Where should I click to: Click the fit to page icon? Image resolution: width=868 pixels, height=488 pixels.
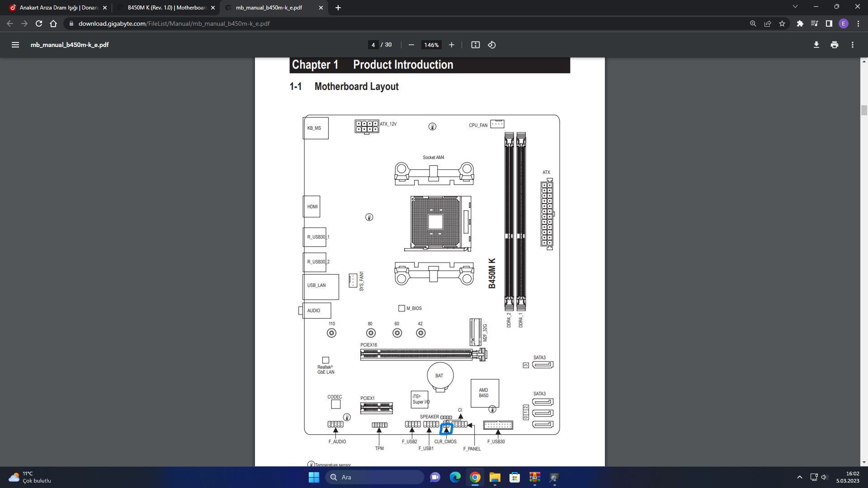(475, 45)
